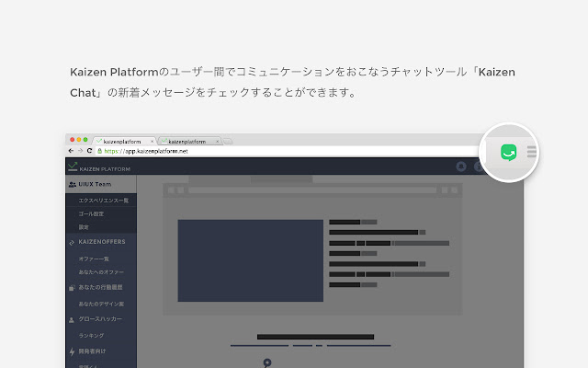Click the icon beside あなたの行動履歴

coord(72,288)
